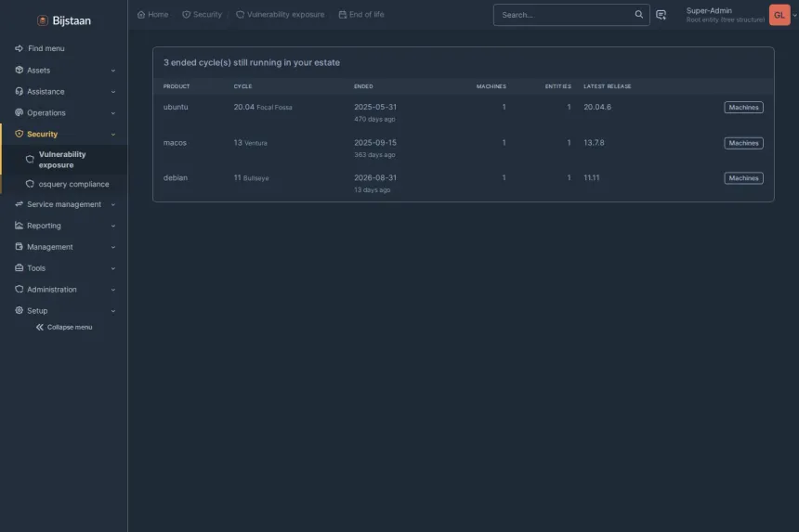
Task: Click the GL user avatar
Action: point(779,15)
